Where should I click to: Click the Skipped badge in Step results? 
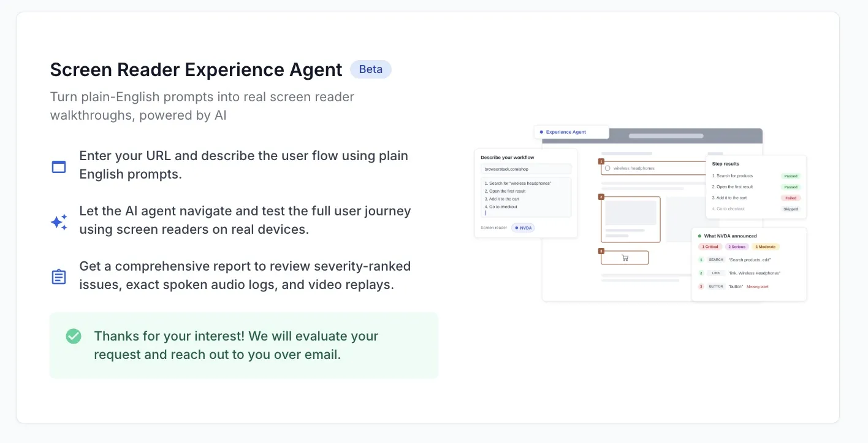791,209
